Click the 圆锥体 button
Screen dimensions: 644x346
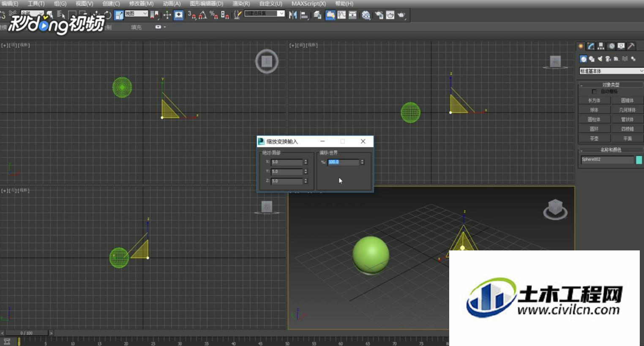pyautogui.click(x=627, y=101)
